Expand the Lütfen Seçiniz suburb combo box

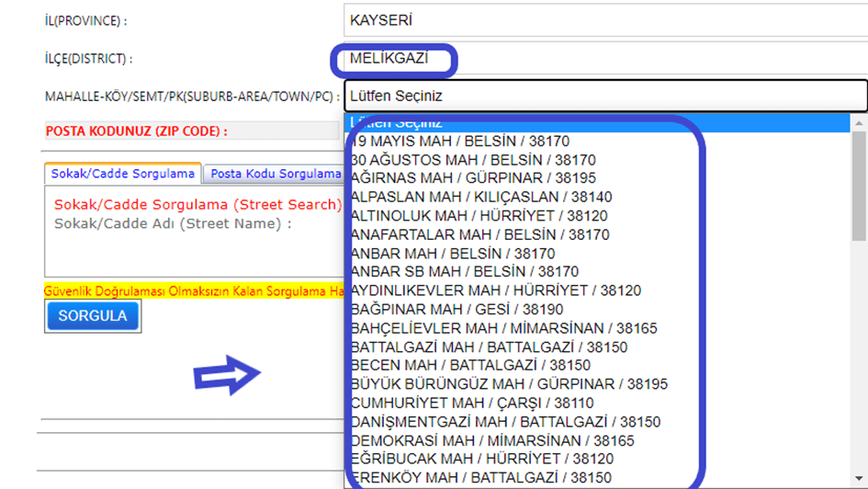606,96
